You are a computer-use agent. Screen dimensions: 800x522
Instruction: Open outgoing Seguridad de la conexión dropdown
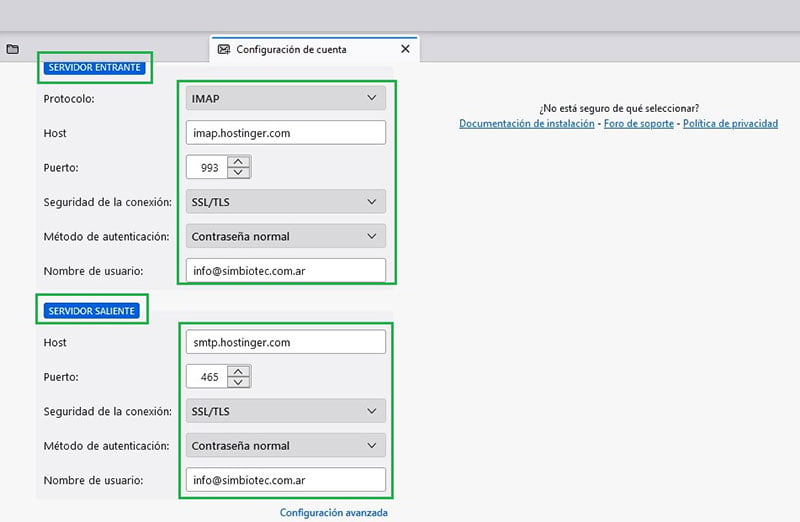(286, 411)
